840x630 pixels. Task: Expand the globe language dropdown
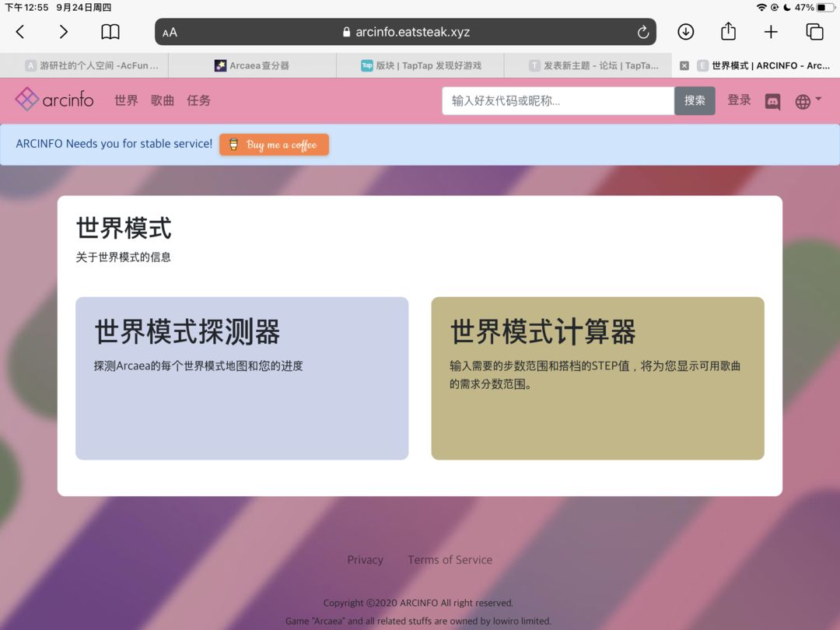[808, 100]
